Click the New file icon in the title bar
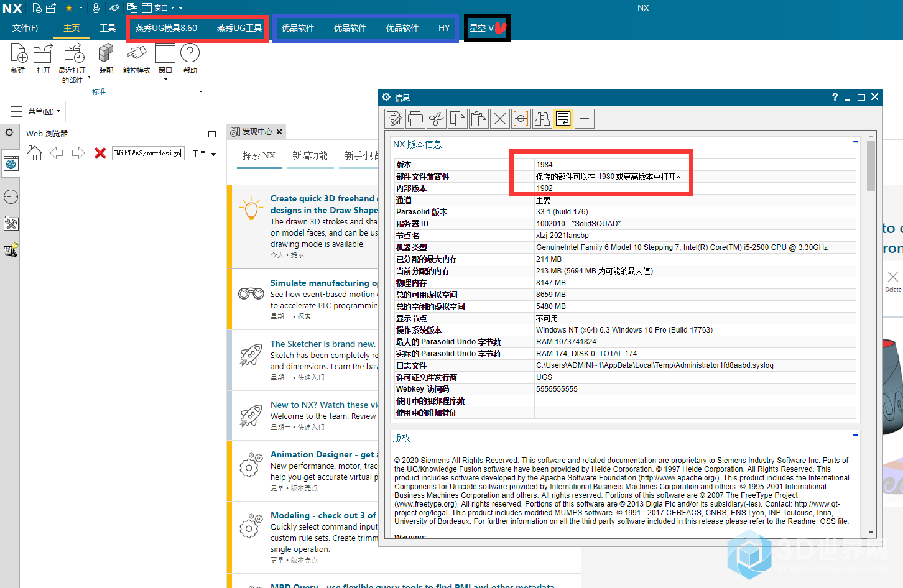The width and height of the screenshot is (903, 588). [x=37, y=8]
